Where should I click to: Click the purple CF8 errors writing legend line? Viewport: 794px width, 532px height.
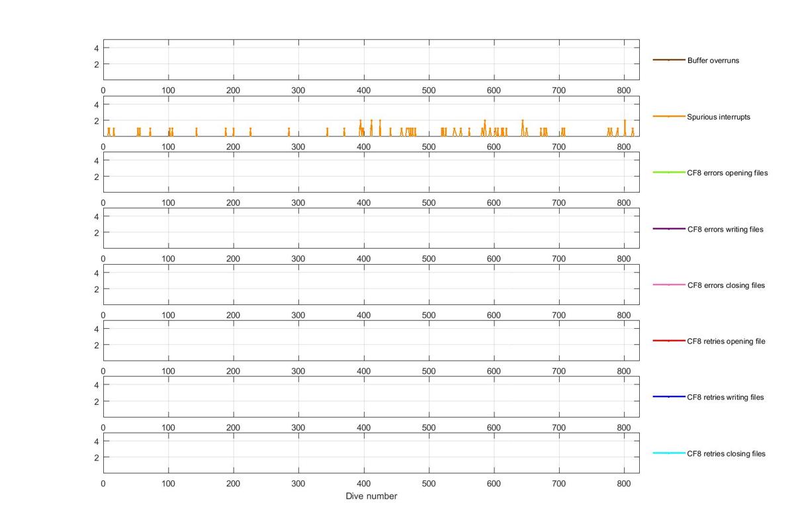669,229
